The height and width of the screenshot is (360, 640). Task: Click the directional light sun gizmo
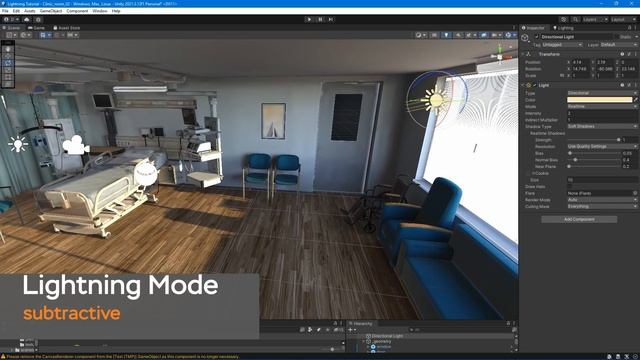click(x=436, y=99)
